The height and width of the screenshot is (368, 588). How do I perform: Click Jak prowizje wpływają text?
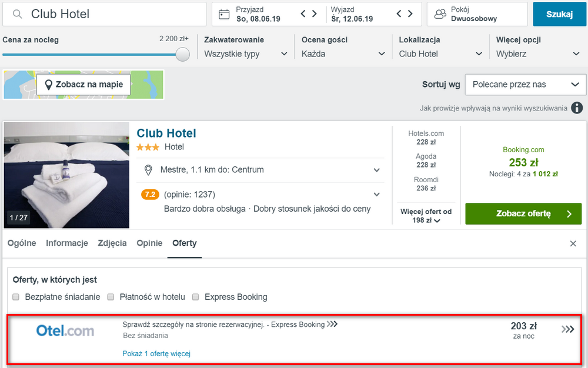pos(493,108)
